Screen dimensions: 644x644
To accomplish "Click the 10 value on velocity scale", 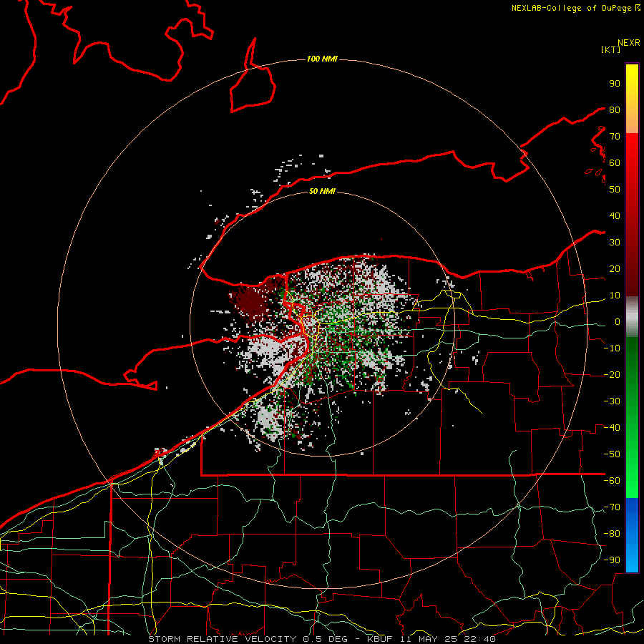I will click(615, 296).
